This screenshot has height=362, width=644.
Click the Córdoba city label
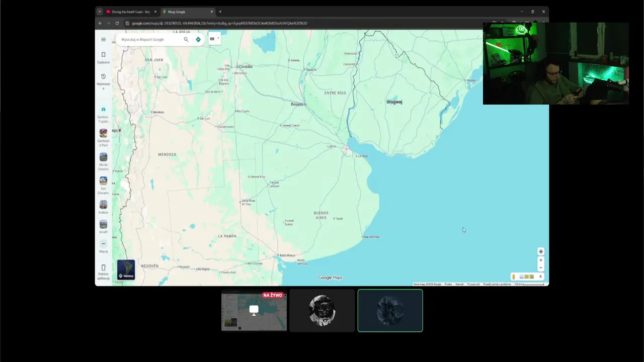pyautogui.click(x=245, y=66)
